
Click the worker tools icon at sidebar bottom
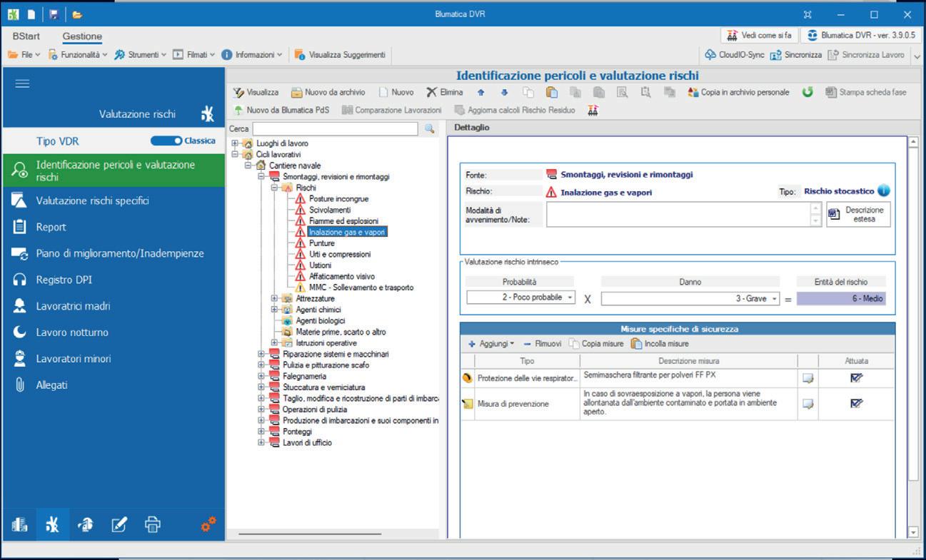tap(86, 525)
